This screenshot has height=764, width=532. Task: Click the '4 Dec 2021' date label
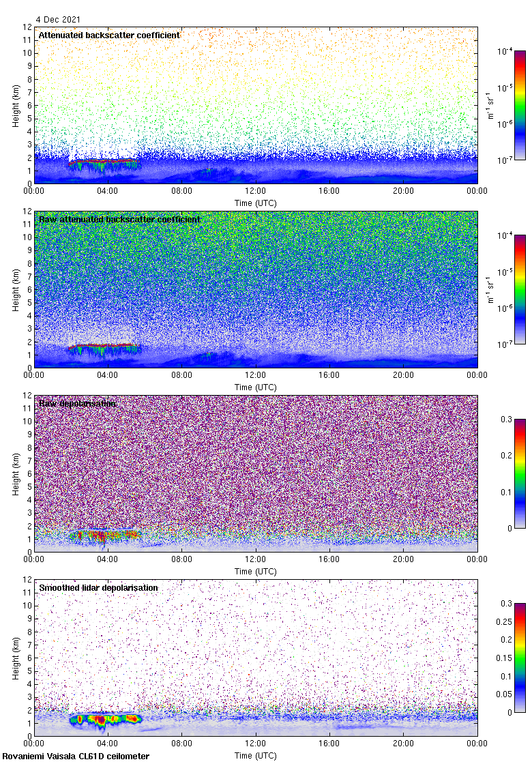(x=57, y=20)
